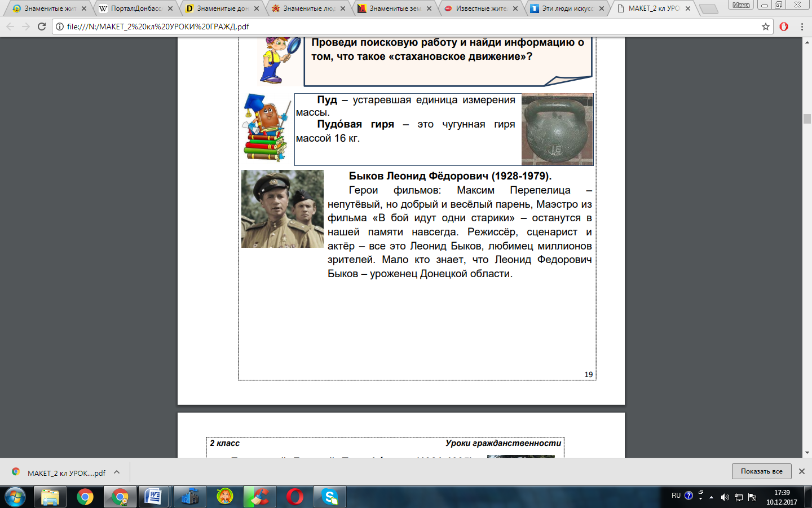Go back to the previous page
812x508 pixels.
point(10,27)
